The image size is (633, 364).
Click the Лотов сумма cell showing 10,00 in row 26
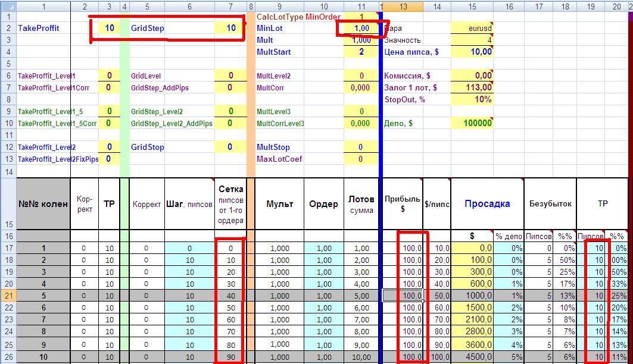361,357
